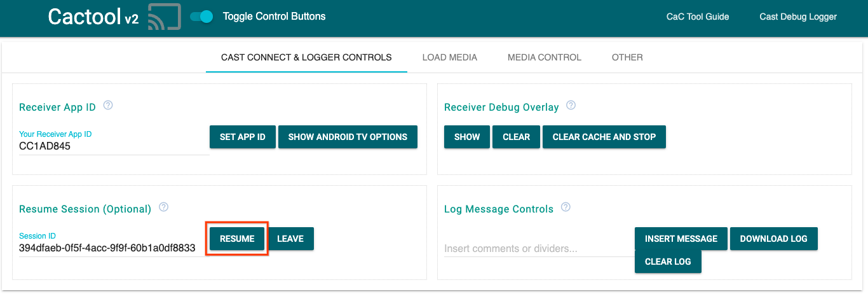The height and width of the screenshot is (294, 868).
Task: Click help icon beside Receiver App ID
Action: click(108, 106)
